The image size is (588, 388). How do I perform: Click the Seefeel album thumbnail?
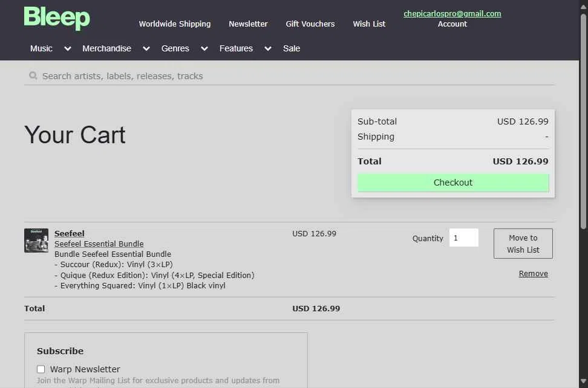pos(36,241)
